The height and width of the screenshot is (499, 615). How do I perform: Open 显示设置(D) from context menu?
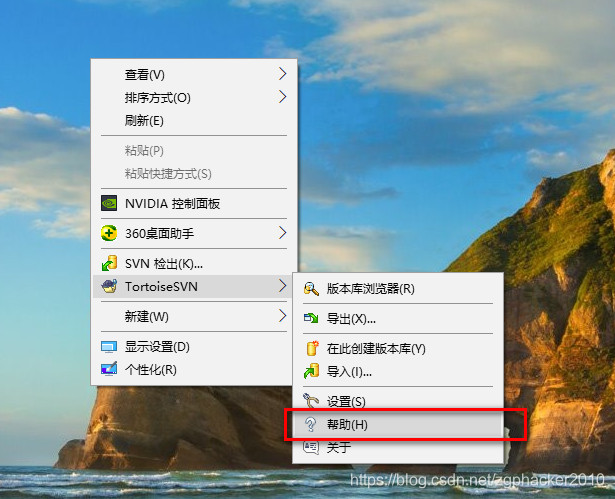pos(194,347)
